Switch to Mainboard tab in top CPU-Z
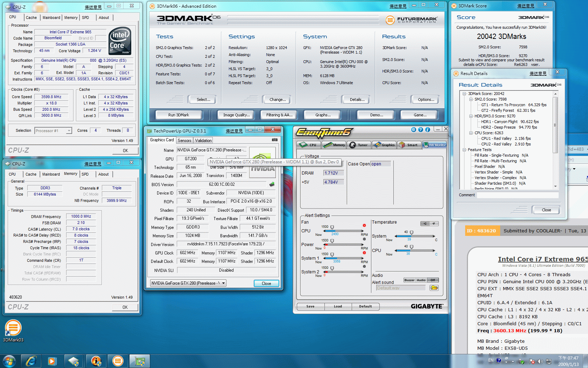Viewport: 588px width, 368px height. click(x=51, y=18)
